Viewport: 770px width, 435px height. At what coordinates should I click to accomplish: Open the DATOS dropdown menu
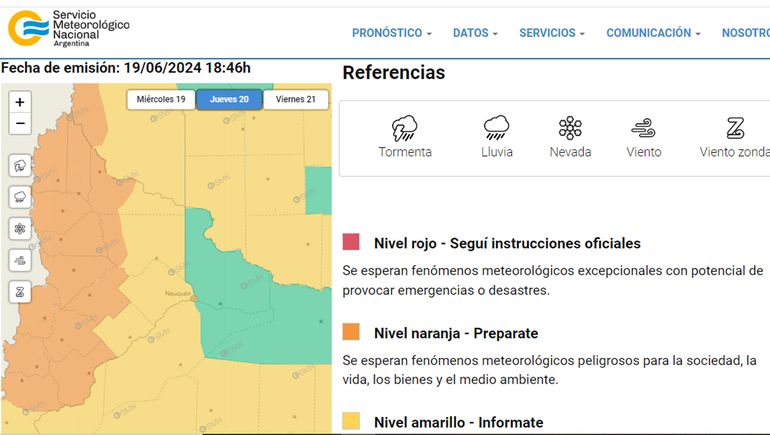point(475,33)
